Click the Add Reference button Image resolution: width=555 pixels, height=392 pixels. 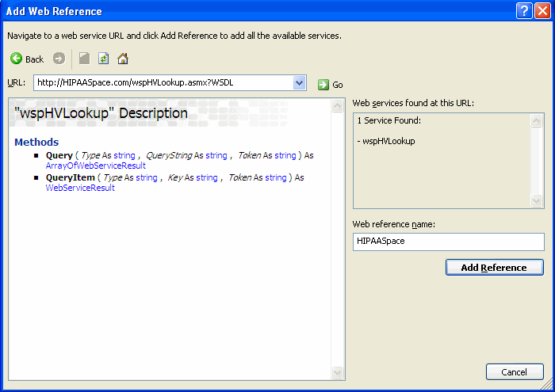click(495, 268)
